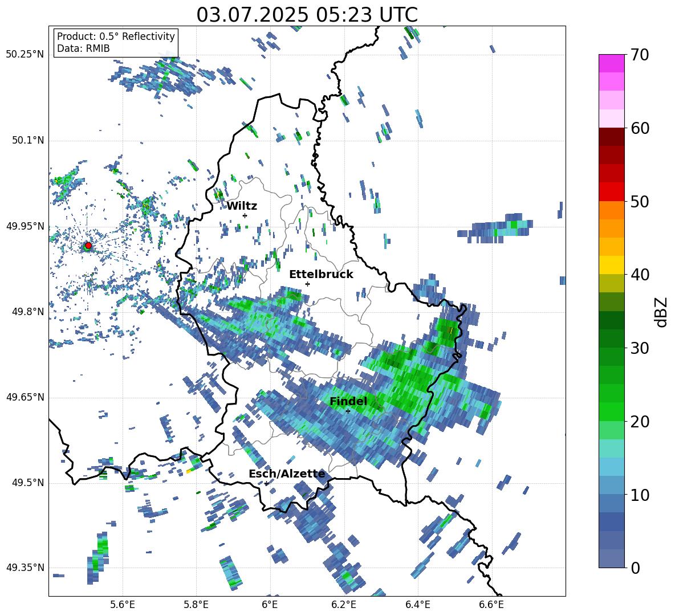Click the Findel station label
The image size is (675, 616).
(x=348, y=401)
